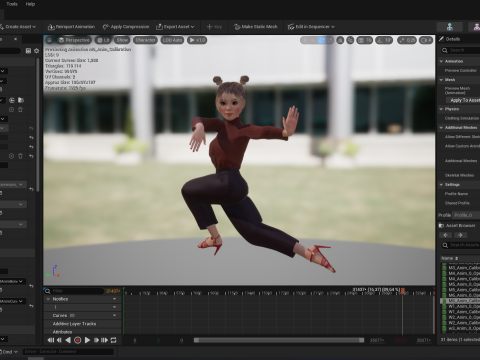Click Asset Browser back arrow

(x=446, y=235)
